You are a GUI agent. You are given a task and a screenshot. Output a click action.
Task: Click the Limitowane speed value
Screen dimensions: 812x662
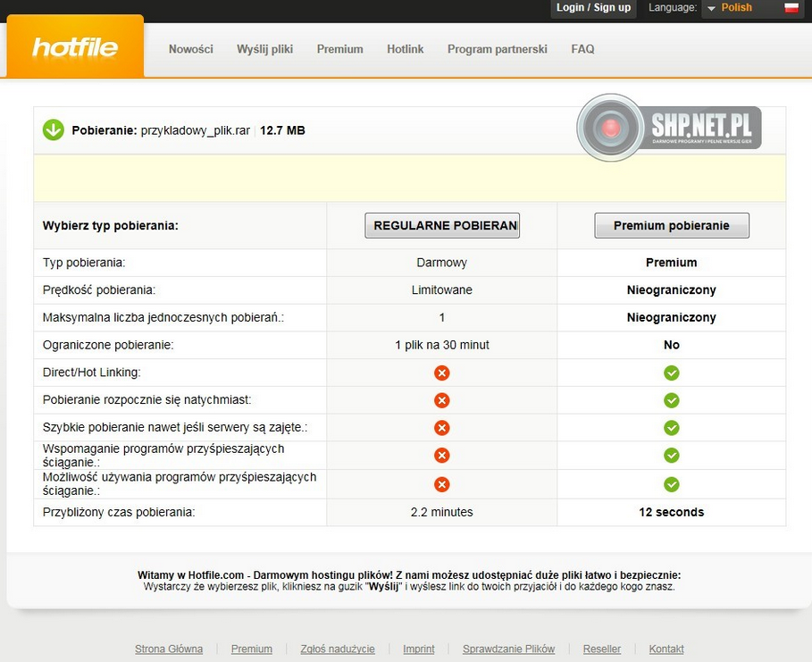click(x=442, y=290)
